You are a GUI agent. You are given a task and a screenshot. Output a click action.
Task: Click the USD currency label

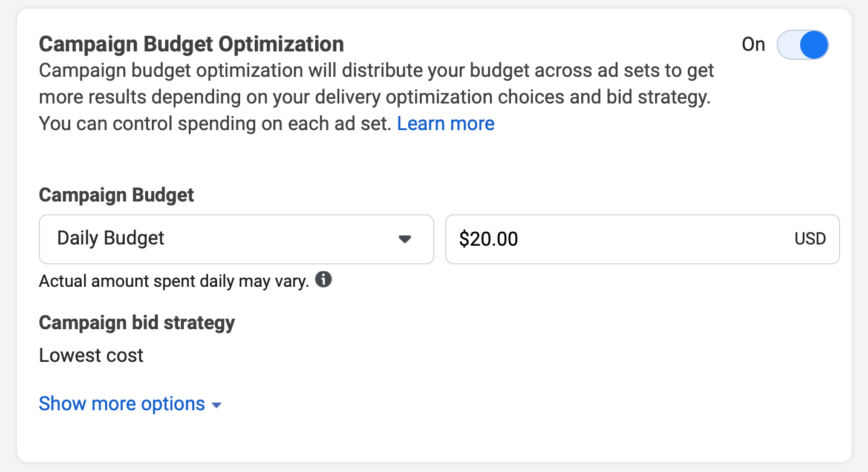coord(810,239)
